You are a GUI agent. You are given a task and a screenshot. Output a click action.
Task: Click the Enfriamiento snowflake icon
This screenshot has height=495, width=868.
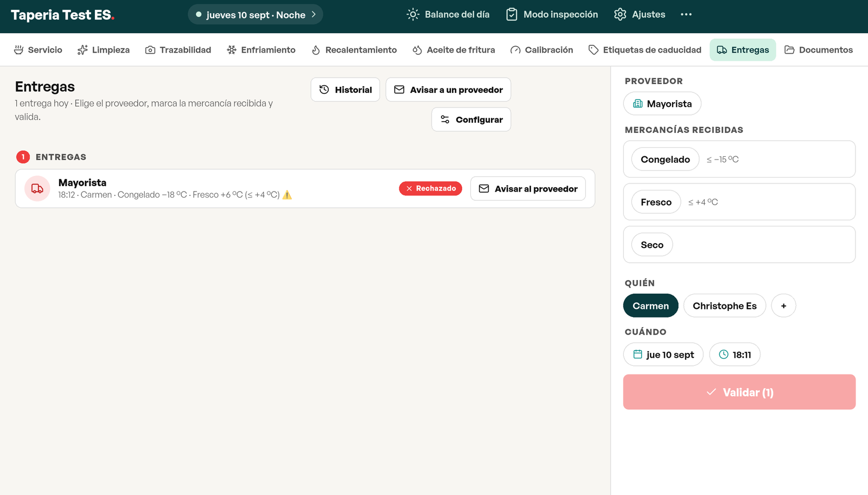pyautogui.click(x=232, y=50)
